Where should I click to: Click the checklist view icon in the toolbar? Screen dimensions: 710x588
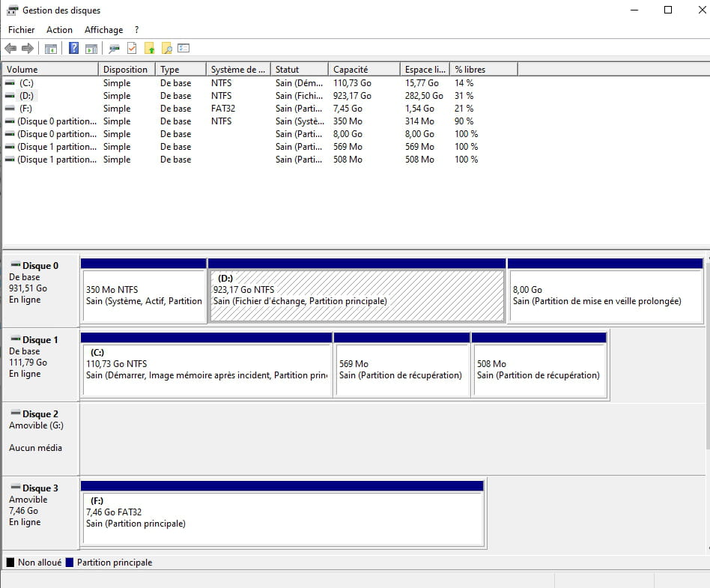[x=183, y=49]
